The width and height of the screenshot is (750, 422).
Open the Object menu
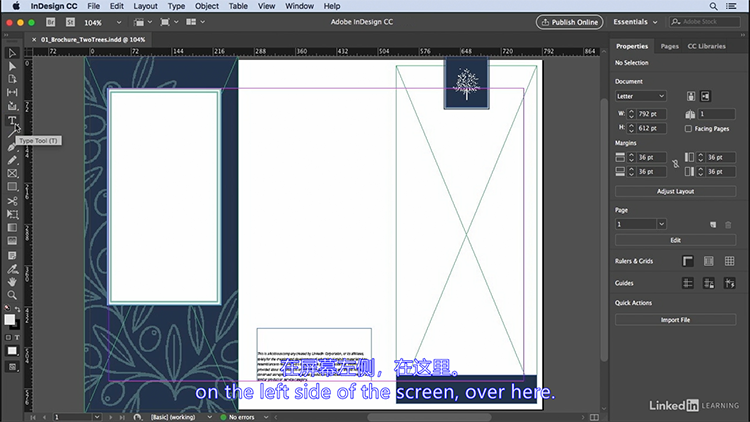click(x=207, y=6)
